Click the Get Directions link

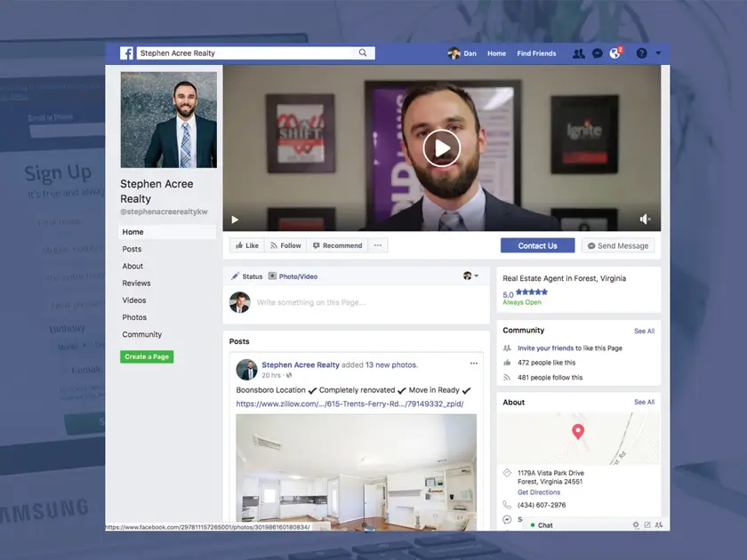539,492
